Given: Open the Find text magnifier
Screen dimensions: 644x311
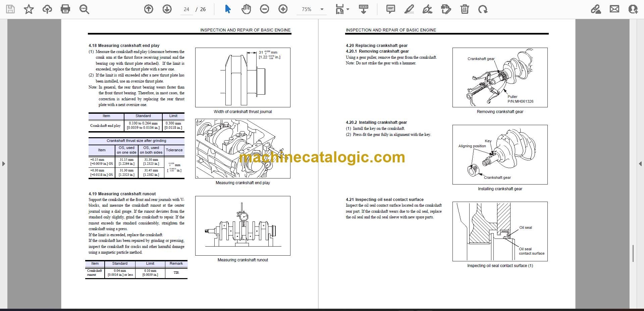Looking at the screenshot, I should (x=84, y=9).
